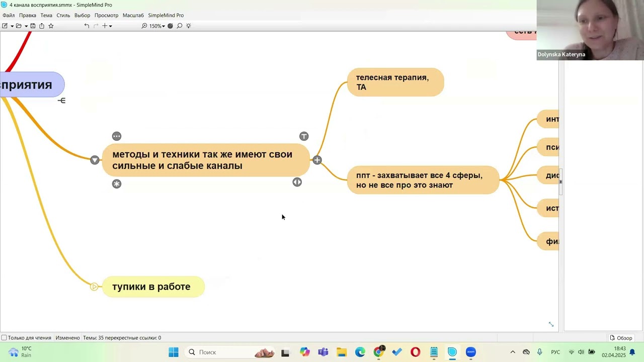Open File Explorer from the taskbar
The width and height of the screenshot is (644, 362).
coord(342,352)
